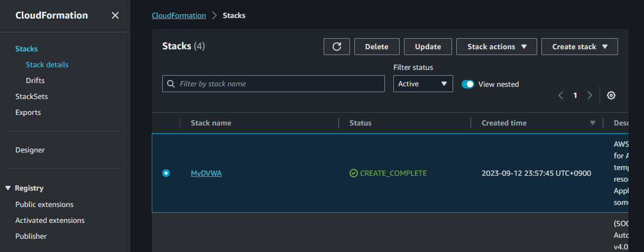The width and height of the screenshot is (644, 252).
Task: Click the 2023-09-12 23:57:45 created time
Action: pyautogui.click(x=536, y=173)
